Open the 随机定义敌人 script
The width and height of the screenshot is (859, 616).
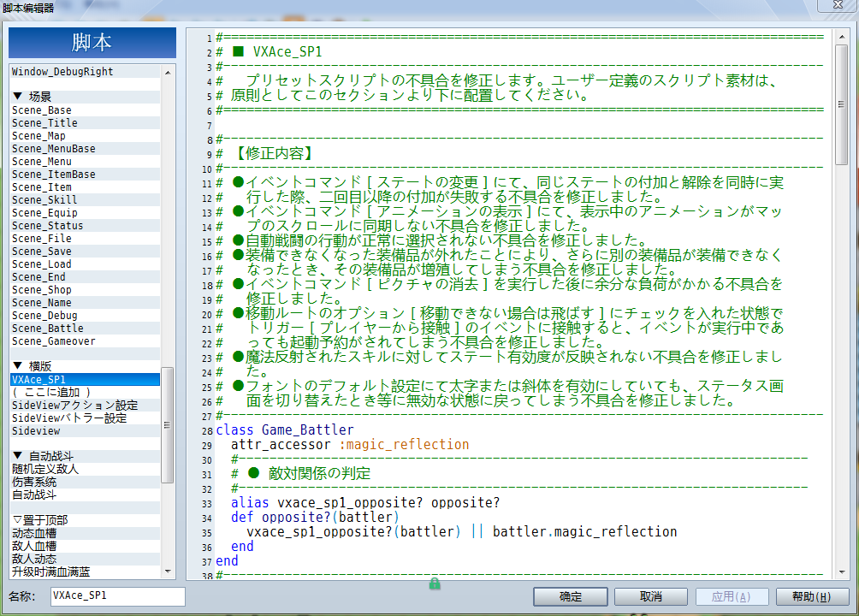85,470
